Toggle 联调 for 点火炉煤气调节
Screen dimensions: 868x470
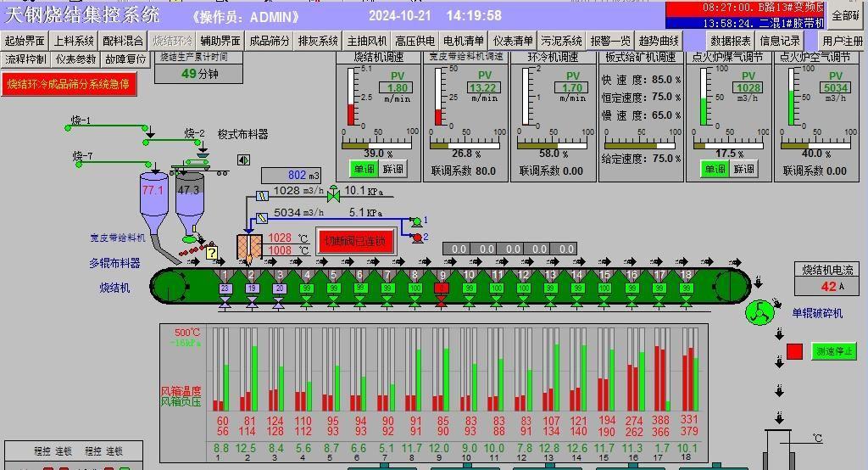pyautogui.click(x=743, y=170)
